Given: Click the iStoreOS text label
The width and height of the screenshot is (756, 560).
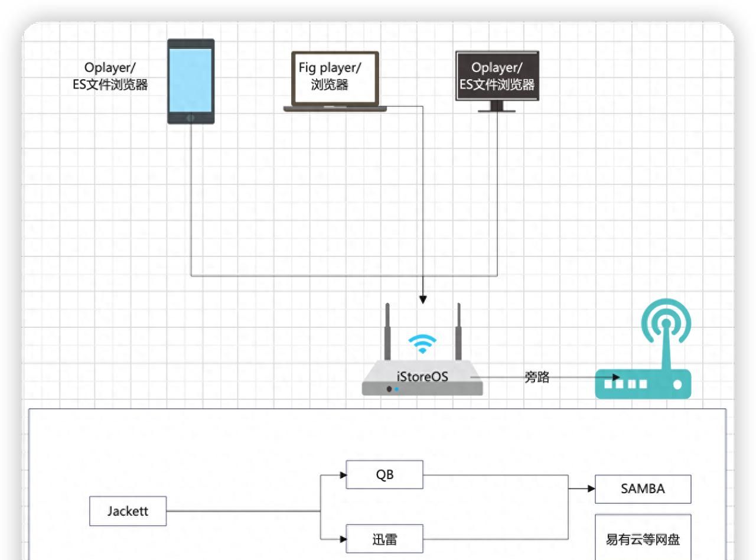Looking at the screenshot, I should tap(421, 376).
